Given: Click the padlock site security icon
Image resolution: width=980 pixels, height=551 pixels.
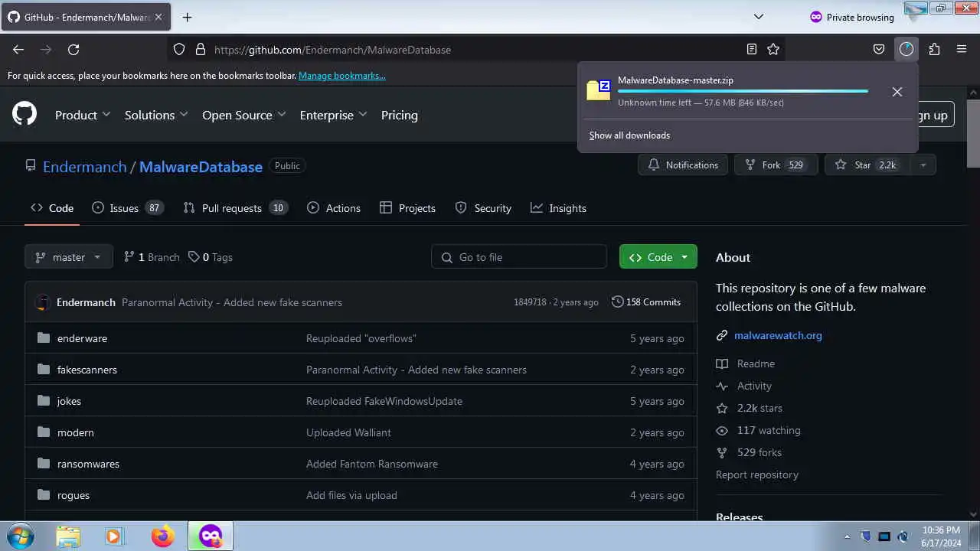Looking at the screenshot, I should (201, 49).
